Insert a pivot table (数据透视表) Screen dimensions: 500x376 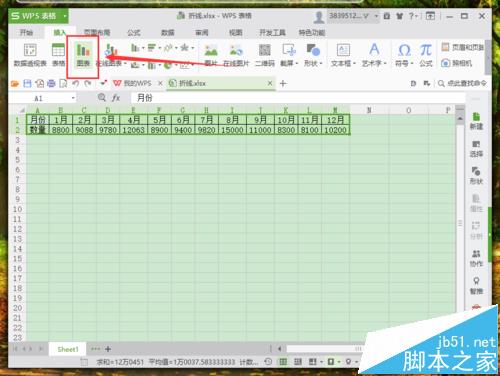(x=30, y=55)
